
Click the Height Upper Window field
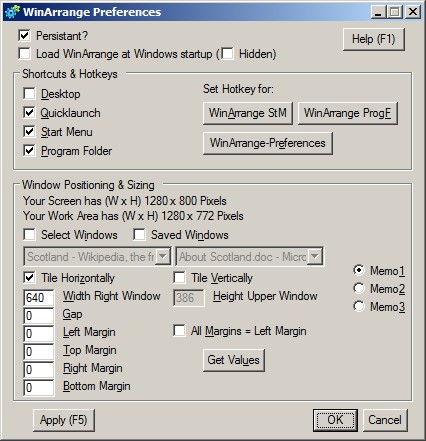click(189, 298)
